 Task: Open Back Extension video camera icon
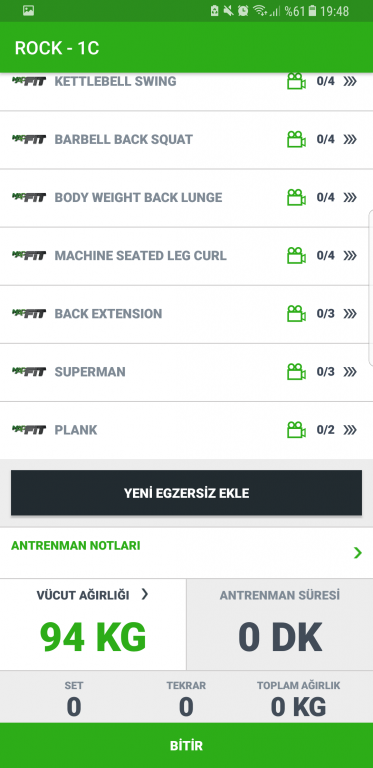[x=296, y=313]
